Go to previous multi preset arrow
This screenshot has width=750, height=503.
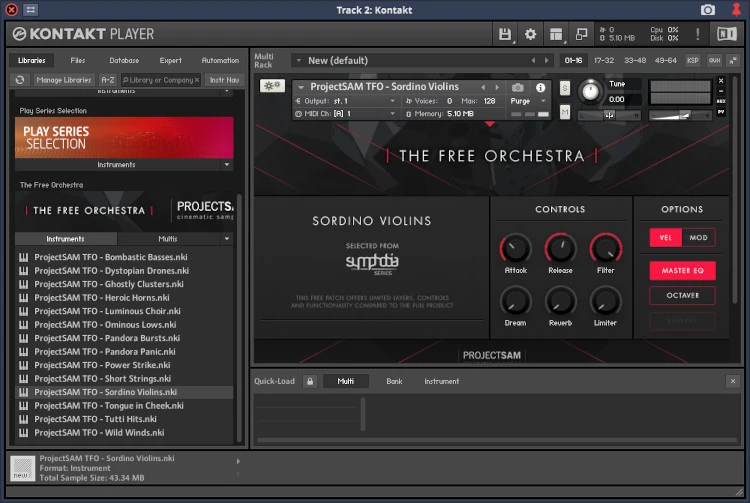(x=533, y=61)
